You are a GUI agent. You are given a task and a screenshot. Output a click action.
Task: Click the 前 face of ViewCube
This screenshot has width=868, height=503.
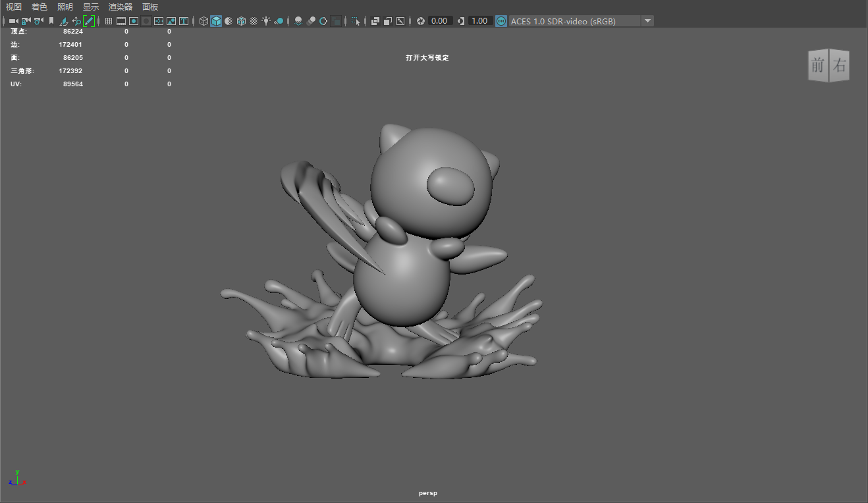click(818, 65)
